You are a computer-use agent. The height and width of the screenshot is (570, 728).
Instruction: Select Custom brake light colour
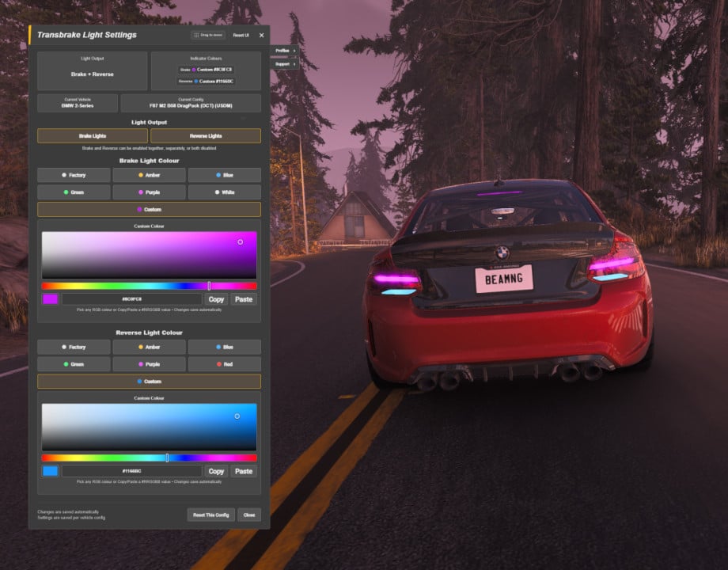tap(149, 210)
